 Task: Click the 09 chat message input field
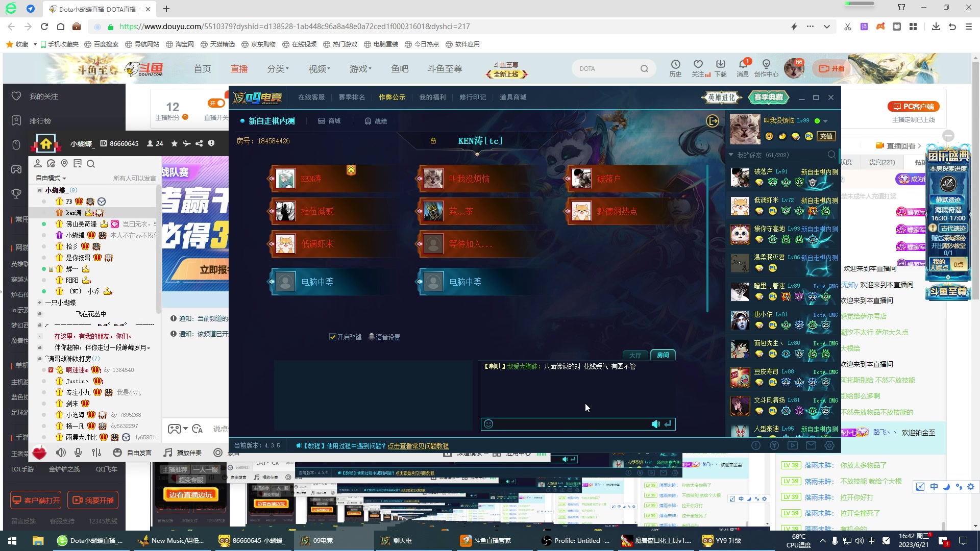(x=572, y=424)
